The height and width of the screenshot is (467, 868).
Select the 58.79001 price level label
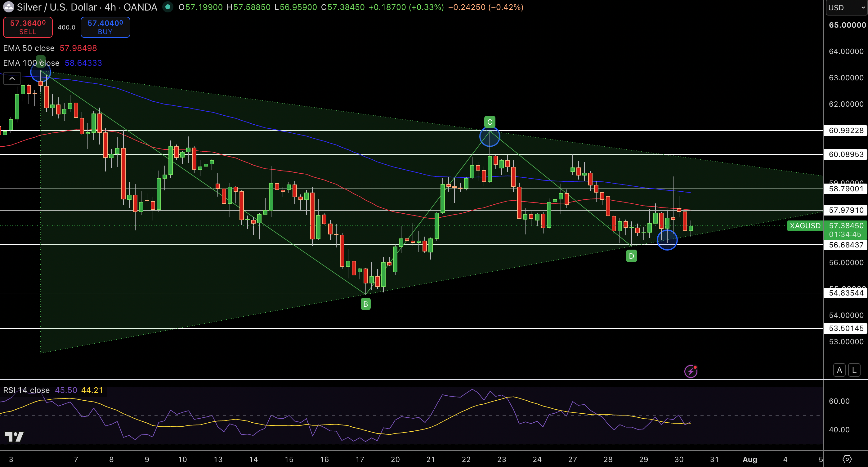tap(846, 189)
